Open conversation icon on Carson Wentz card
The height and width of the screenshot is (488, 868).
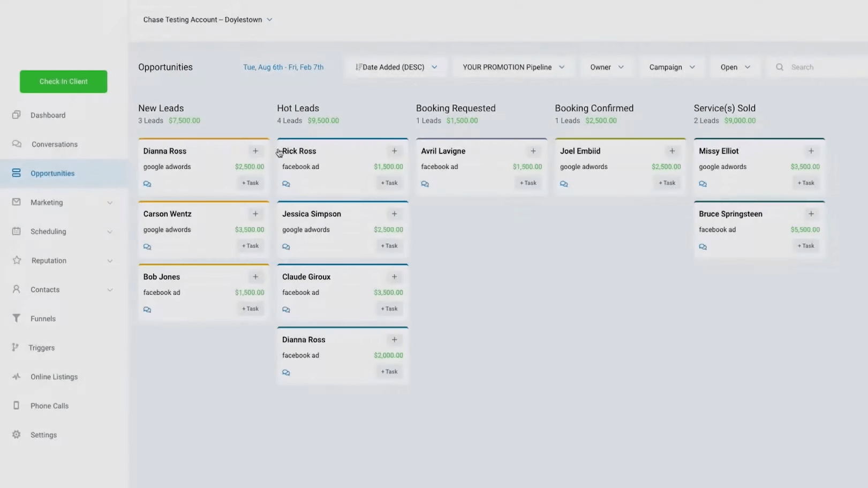click(x=147, y=247)
